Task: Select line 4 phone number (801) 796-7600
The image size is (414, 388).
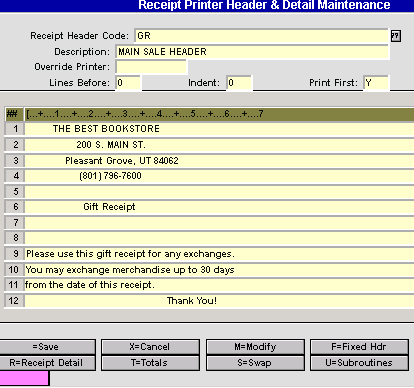Action: click(x=219, y=176)
